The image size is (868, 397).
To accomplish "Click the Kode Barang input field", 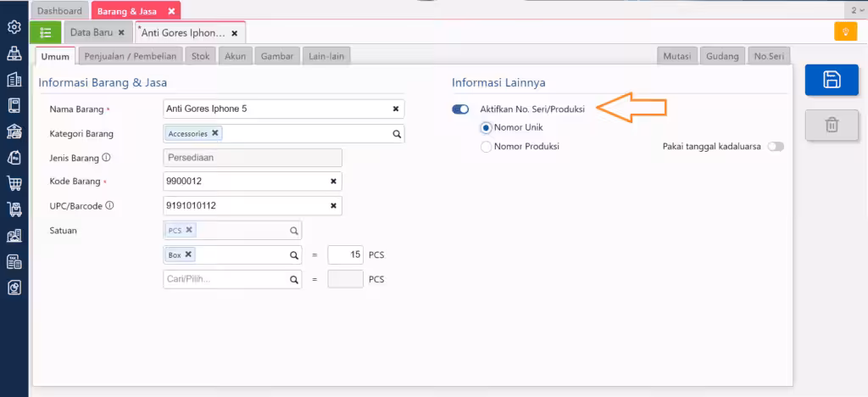I will [x=253, y=181].
